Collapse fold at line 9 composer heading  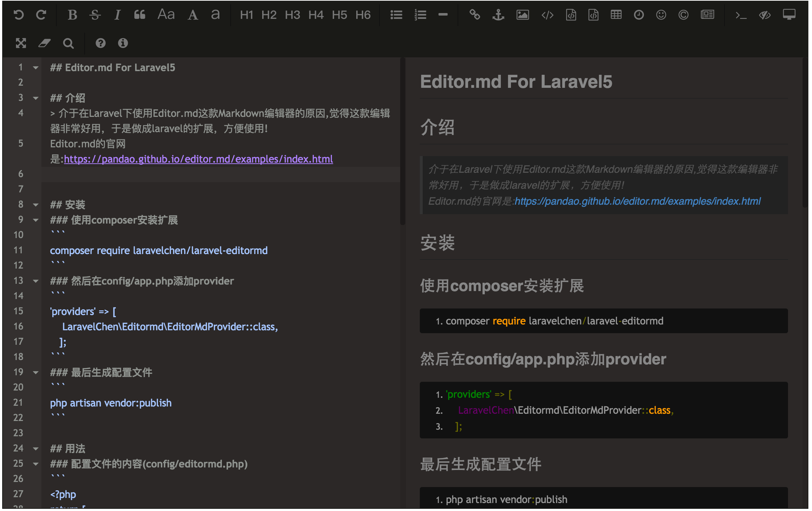(x=36, y=220)
